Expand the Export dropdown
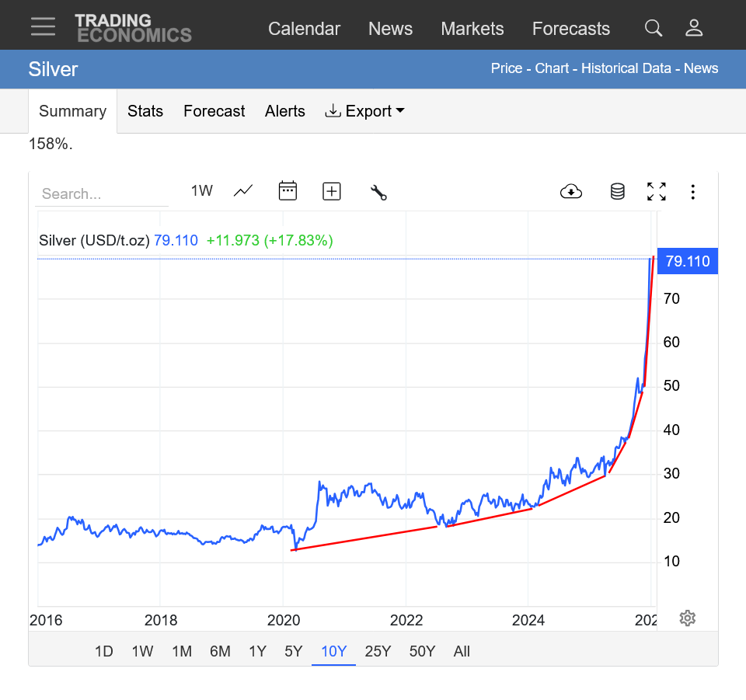 point(365,111)
